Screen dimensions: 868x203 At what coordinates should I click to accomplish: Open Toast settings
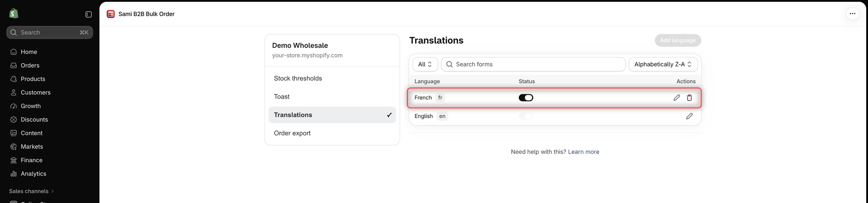coord(332,97)
